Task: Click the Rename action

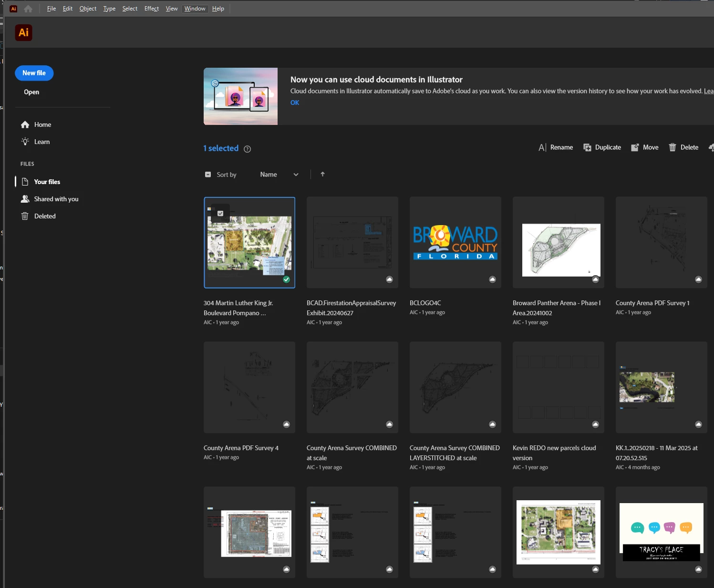Action: pyautogui.click(x=556, y=147)
